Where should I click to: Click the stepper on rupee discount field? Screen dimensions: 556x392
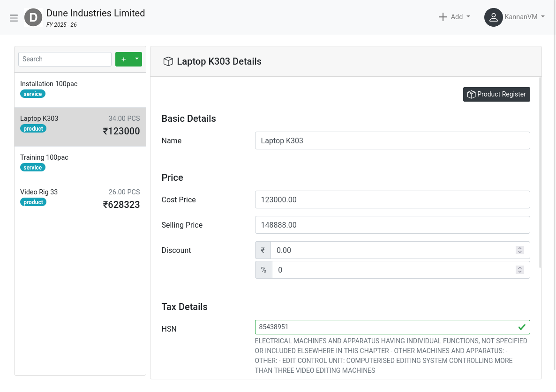(519, 250)
